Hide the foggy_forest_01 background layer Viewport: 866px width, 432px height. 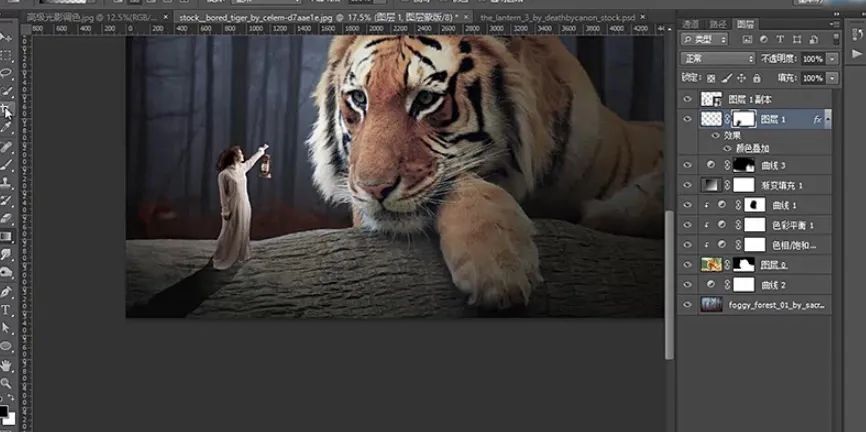687,305
